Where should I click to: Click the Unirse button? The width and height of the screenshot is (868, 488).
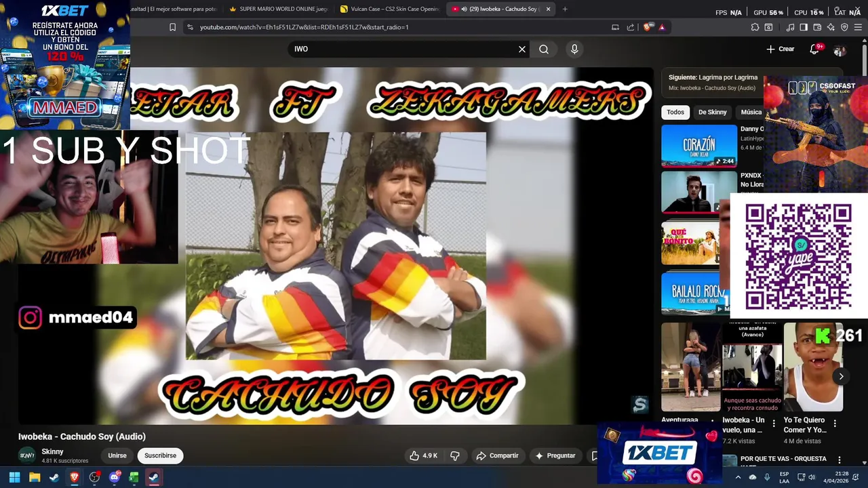117,455
